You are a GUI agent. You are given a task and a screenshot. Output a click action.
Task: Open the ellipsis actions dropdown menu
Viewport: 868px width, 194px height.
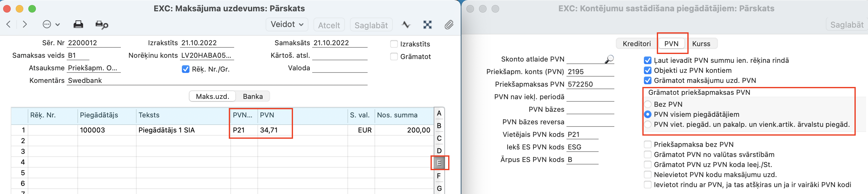pyautogui.click(x=51, y=24)
